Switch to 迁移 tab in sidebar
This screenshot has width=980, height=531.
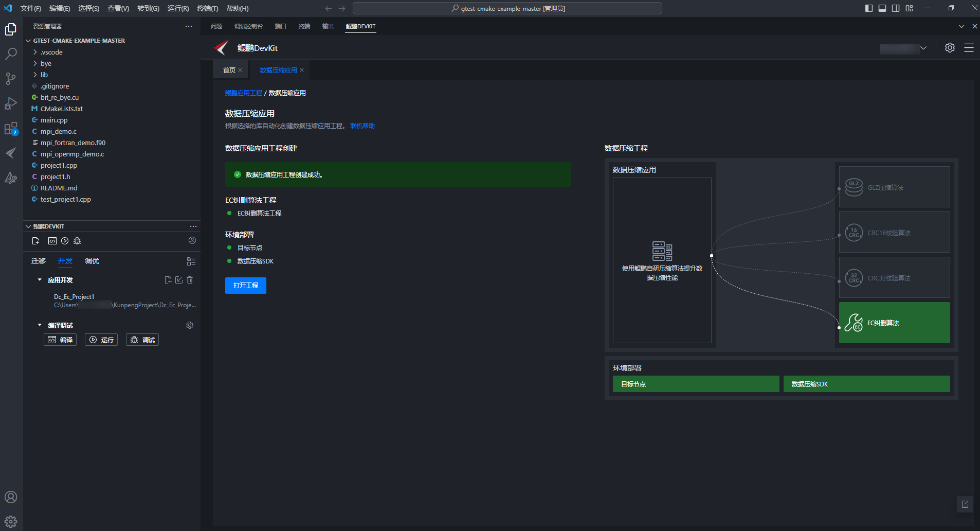pos(39,261)
